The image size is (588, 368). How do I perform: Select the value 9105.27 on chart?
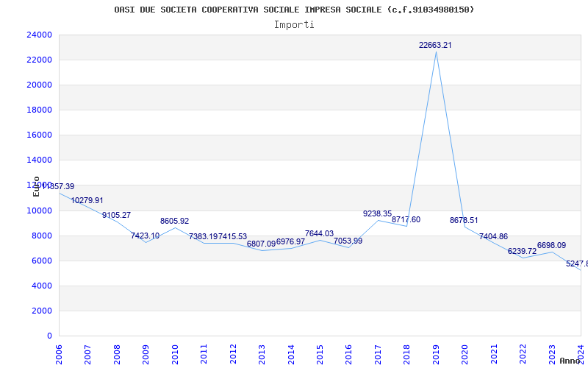pos(116,215)
